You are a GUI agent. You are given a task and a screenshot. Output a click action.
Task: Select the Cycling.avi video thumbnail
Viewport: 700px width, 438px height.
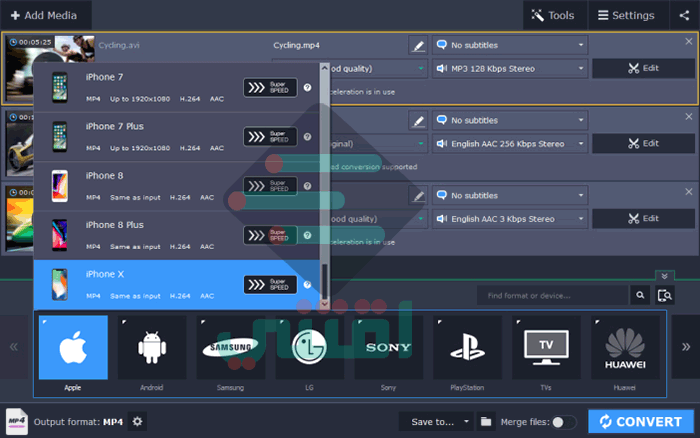[x=50, y=69]
